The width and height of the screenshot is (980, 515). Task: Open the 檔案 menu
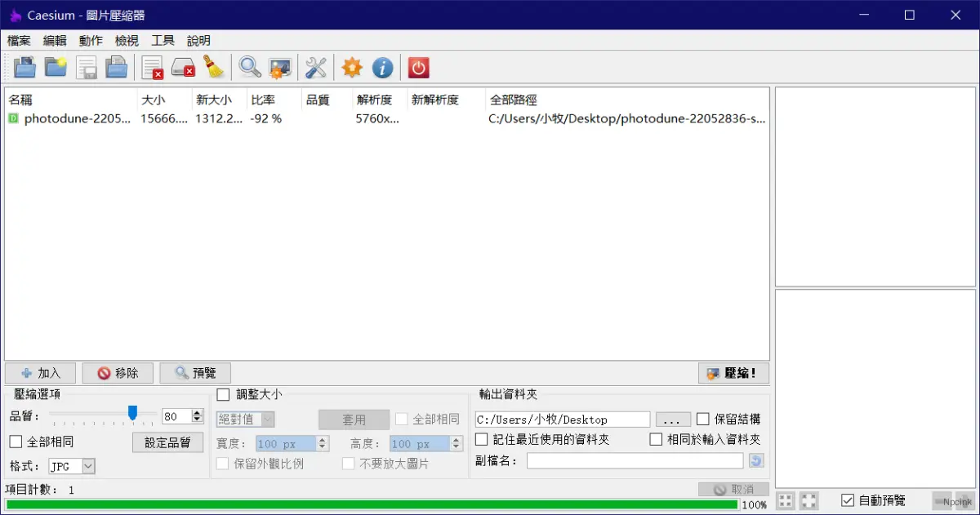click(x=19, y=40)
